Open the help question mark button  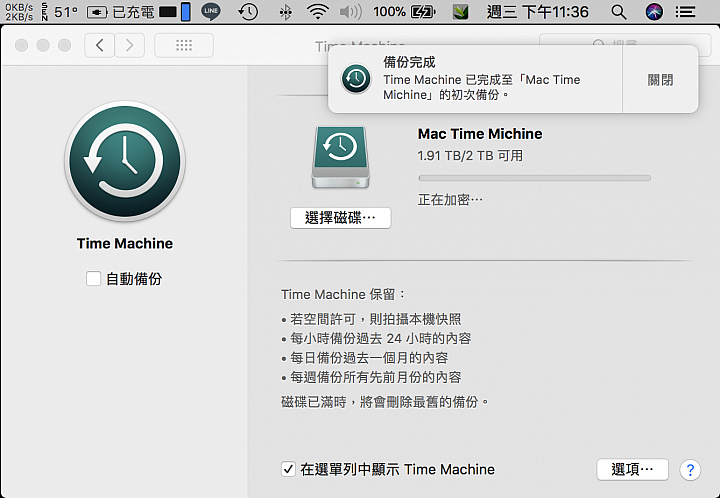(690, 470)
